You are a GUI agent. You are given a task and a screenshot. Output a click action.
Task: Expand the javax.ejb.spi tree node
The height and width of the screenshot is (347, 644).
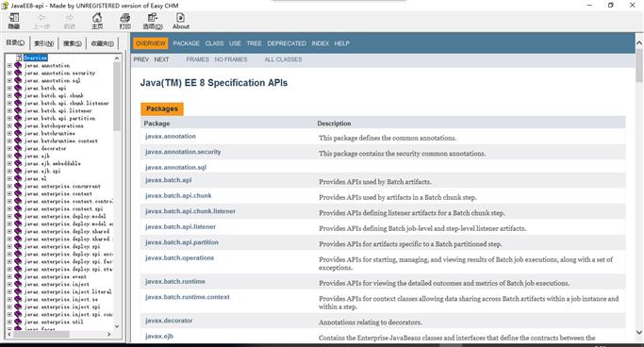coord(9,171)
